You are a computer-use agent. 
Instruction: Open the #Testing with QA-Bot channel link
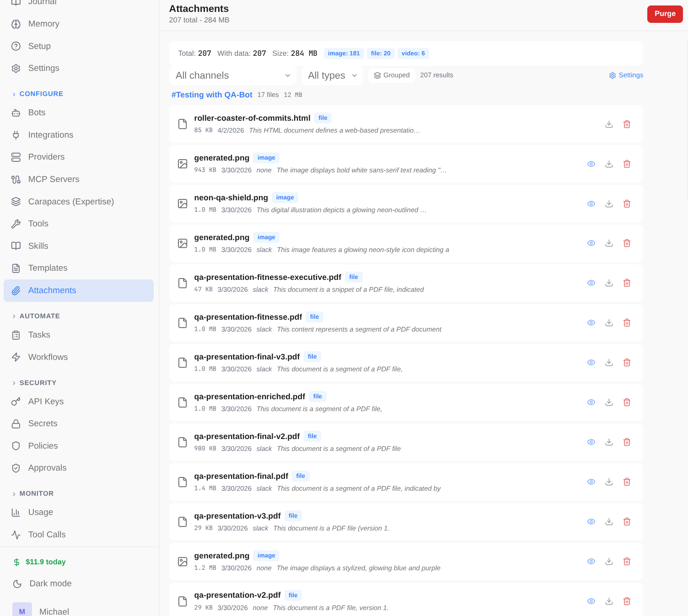212,95
